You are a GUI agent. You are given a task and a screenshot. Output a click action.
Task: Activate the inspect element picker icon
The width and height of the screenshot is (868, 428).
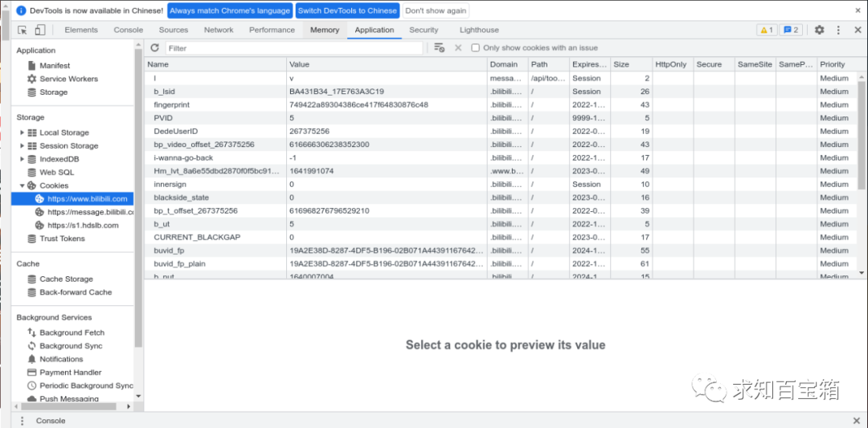(23, 30)
